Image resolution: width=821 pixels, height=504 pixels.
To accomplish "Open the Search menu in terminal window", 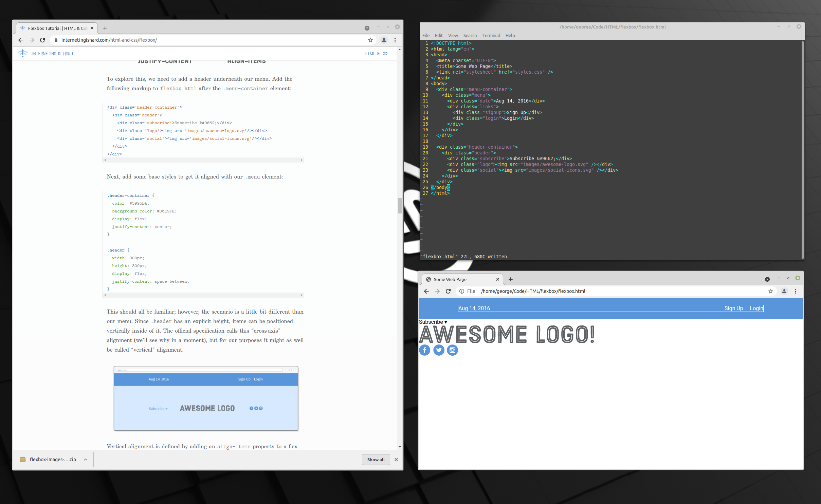I will [470, 35].
